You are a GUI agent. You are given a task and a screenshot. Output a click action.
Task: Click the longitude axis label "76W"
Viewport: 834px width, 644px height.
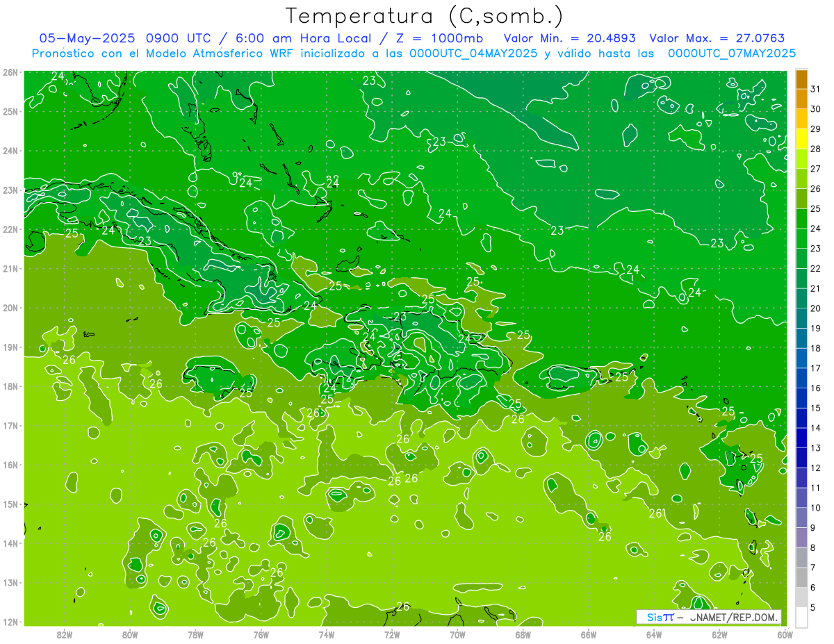pyautogui.click(x=261, y=635)
